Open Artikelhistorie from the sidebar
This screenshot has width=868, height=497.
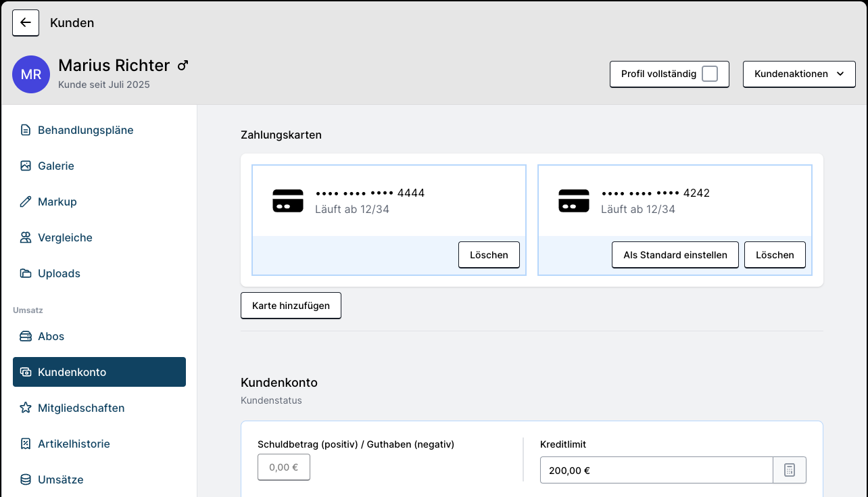[x=74, y=444]
